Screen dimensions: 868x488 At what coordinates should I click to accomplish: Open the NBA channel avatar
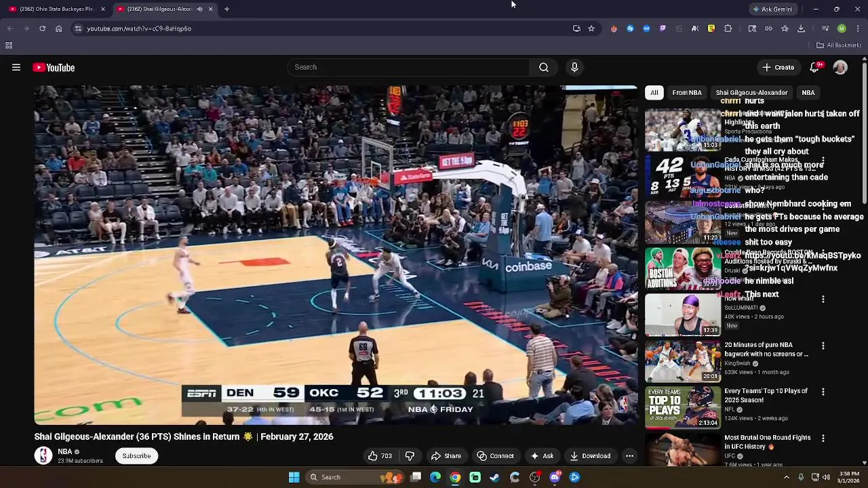pyautogui.click(x=43, y=455)
